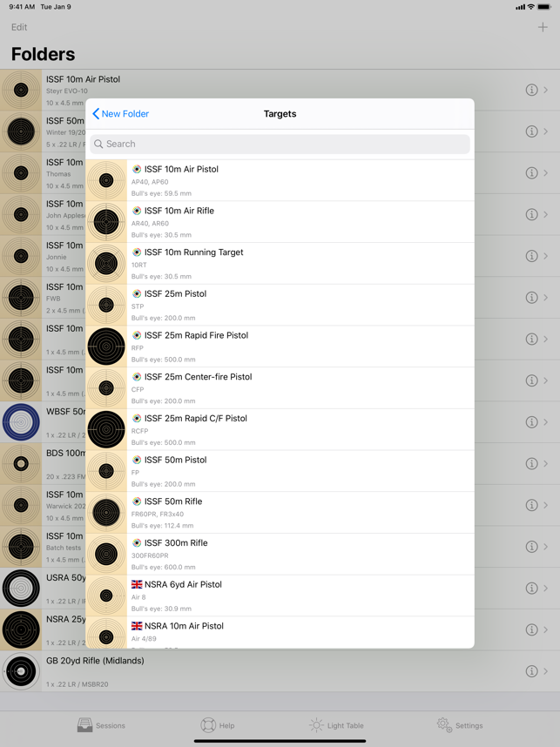Choose ISSF 10m Running Target

point(280,264)
